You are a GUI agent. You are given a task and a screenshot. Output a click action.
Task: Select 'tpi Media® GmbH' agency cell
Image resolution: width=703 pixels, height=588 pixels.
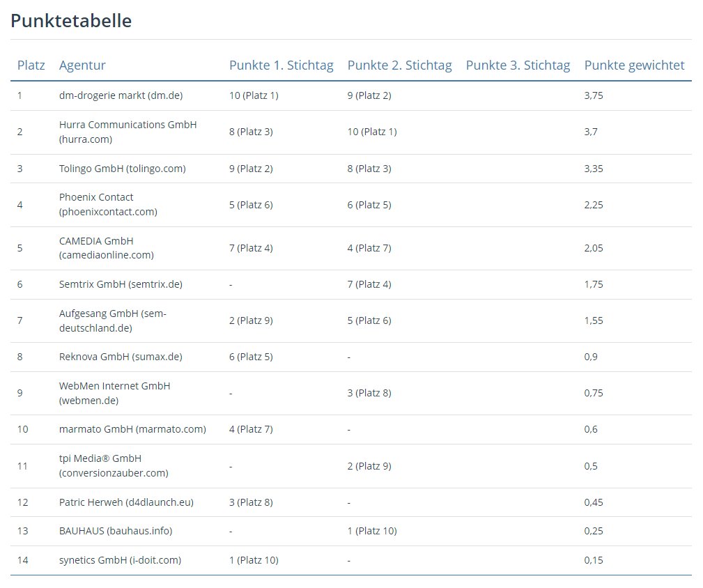click(x=114, y=465)
